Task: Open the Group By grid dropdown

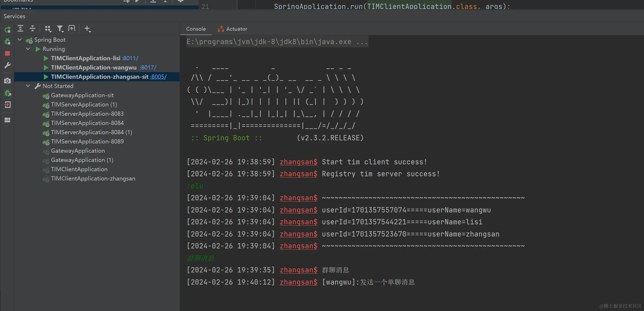Action: (48, 29)
